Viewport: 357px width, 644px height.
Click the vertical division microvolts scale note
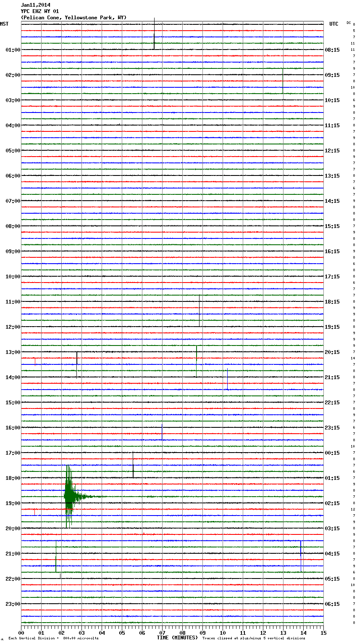coord(53,639)
